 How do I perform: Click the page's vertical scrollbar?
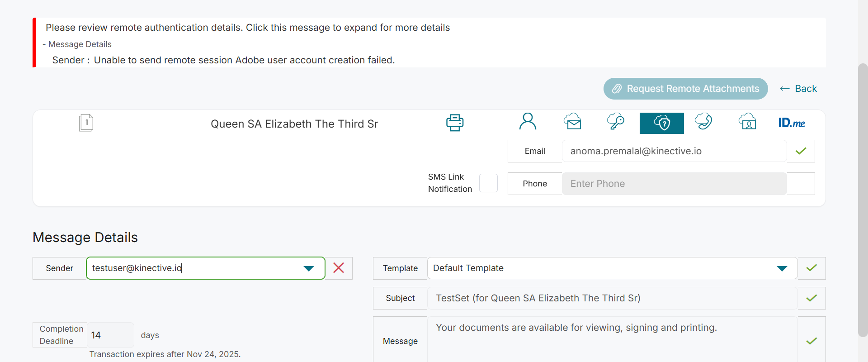coord(863,199)
